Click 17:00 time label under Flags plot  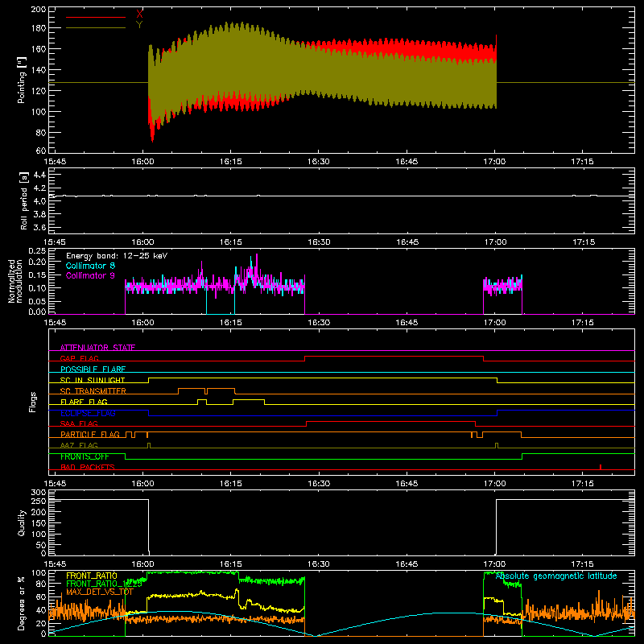pyautogui.click(x=494, y=484)
